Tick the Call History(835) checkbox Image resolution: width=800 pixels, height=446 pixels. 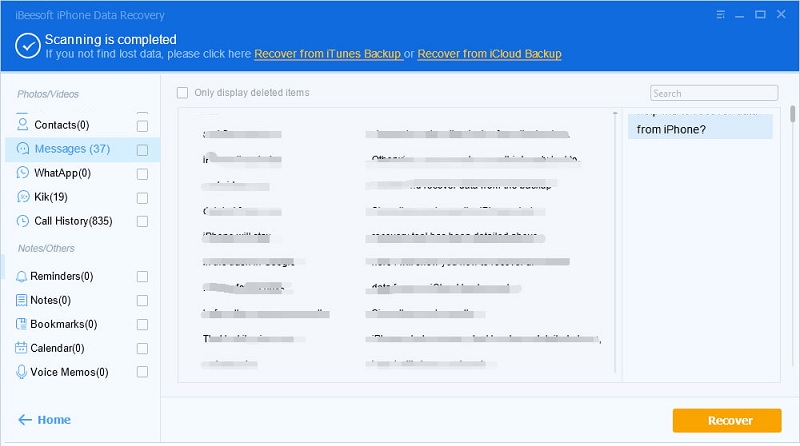pyautogui.click(x=142, y=221)
